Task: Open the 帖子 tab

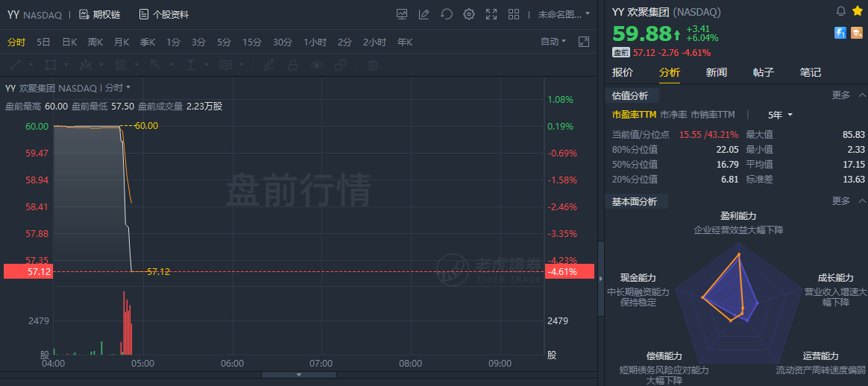Action: click(764, 72)
